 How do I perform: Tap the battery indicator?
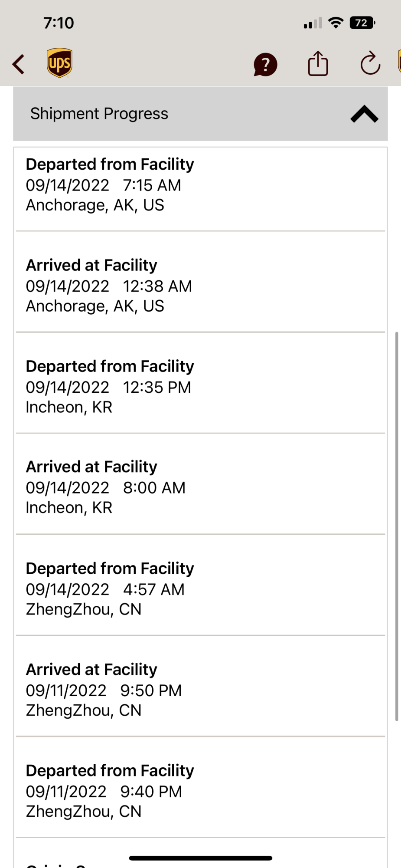click(362, 23)
